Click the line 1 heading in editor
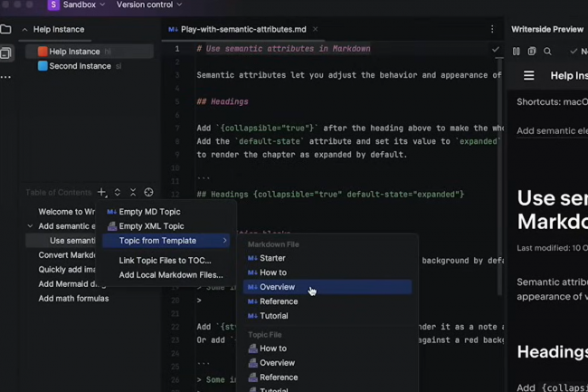Viewport: 588px width, 392px height. (x=283, y=49)
